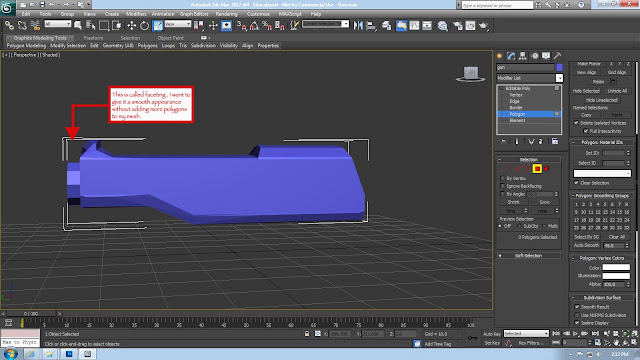Activate the Select and Move tool
The image size is (640, 360).
[x=131, y=26]
